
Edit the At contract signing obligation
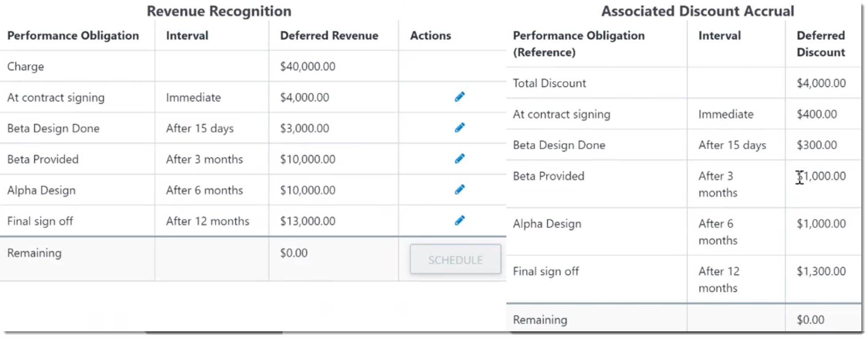click(460, 97)
